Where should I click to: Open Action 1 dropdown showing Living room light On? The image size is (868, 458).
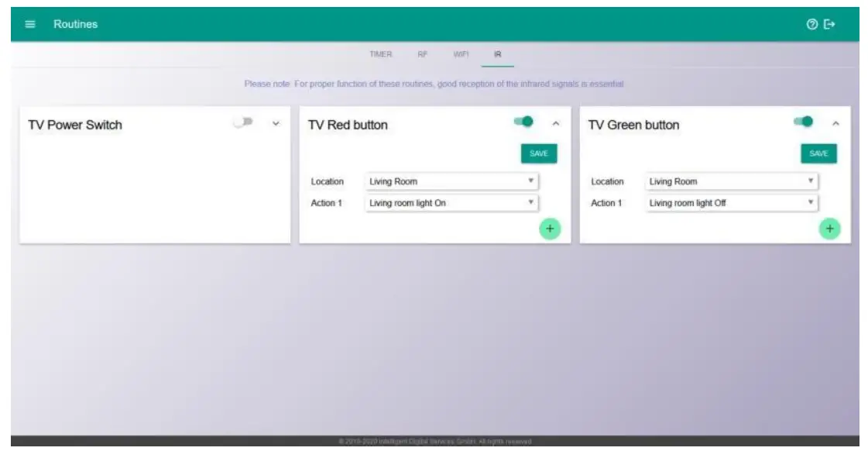click(451, 203)
